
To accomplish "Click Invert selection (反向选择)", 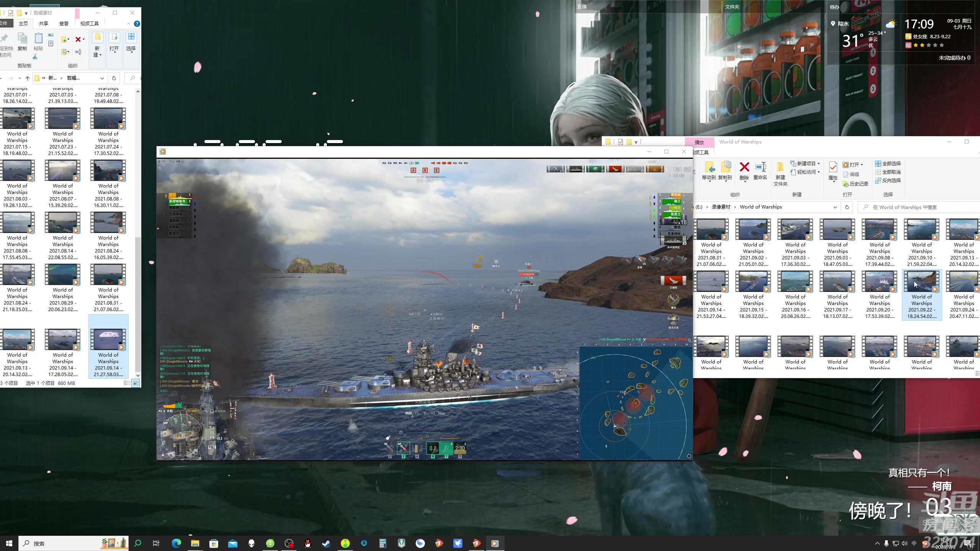I will tap(888, 181).
